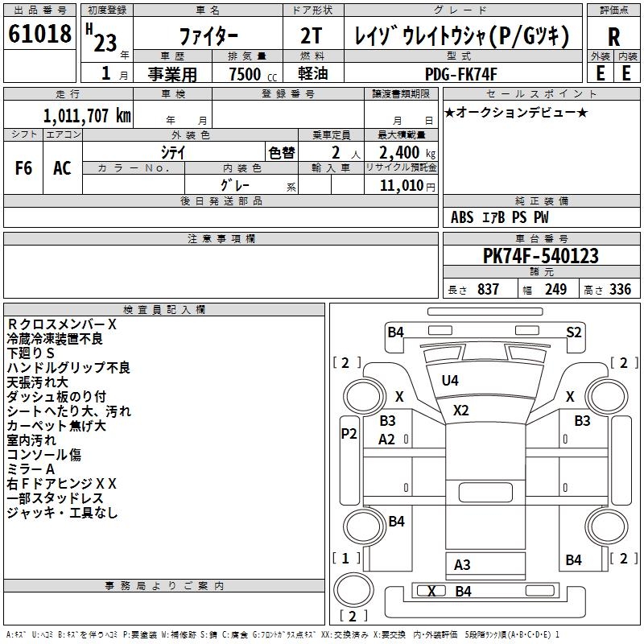The height and width of the screenshot is (644, 644).
Task: Select the recycle deposit 11,010円
Action: pyautogui.click(x=407, y=186)
